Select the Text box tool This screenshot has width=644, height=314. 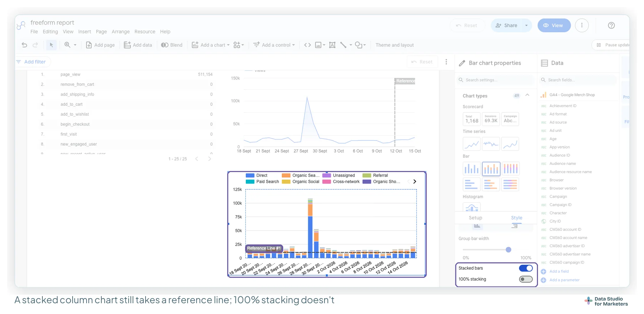click(x=332, y=45)
